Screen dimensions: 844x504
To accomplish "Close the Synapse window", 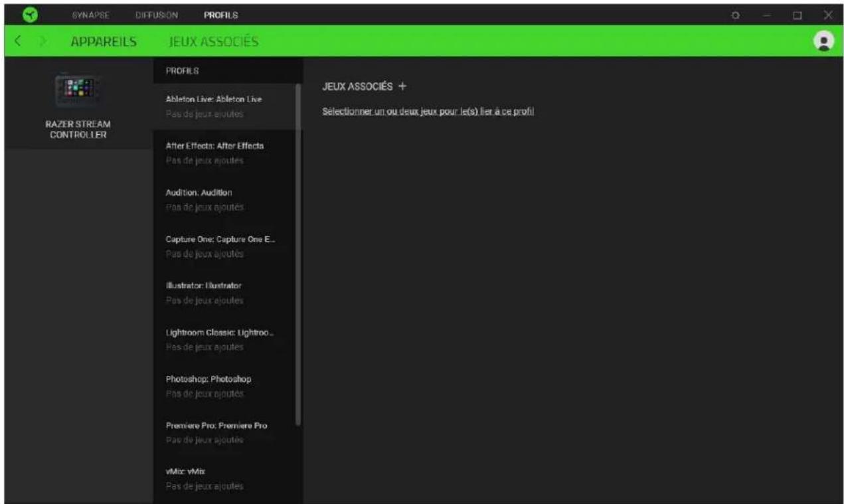I will tap(827, 15).
